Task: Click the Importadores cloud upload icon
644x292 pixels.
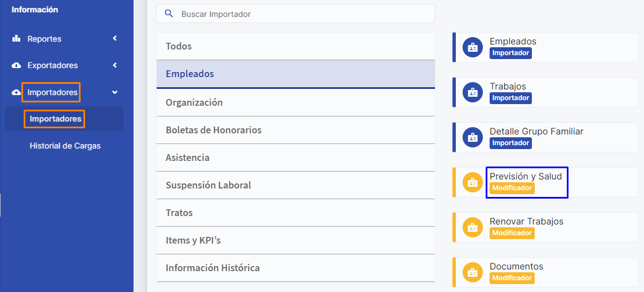Action: coord(16,92)
